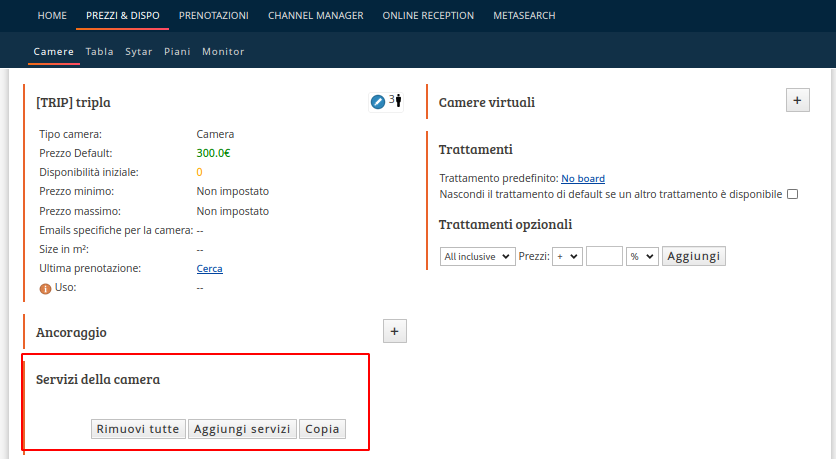This screenshot has width=836, height=459.
Task: Click the Rimuovi tutte button
Action: click(x=138, y=429)
